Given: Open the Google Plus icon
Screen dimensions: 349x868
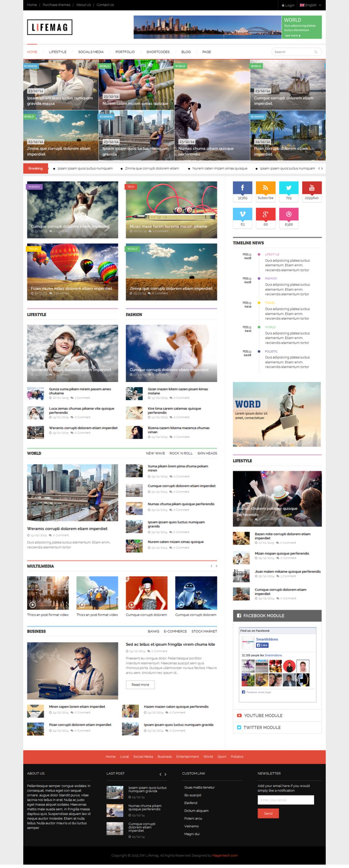Looking at the screenshot, I should point(265,214).
